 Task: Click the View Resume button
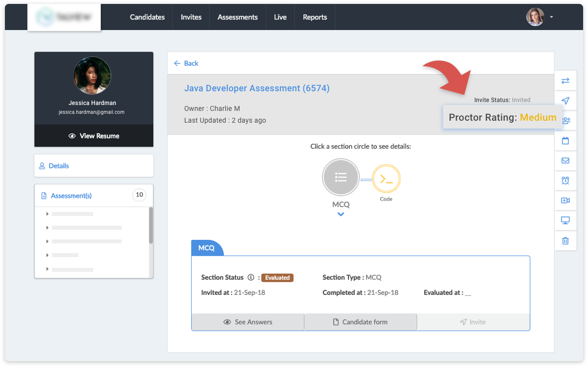(x=94, y=136)
